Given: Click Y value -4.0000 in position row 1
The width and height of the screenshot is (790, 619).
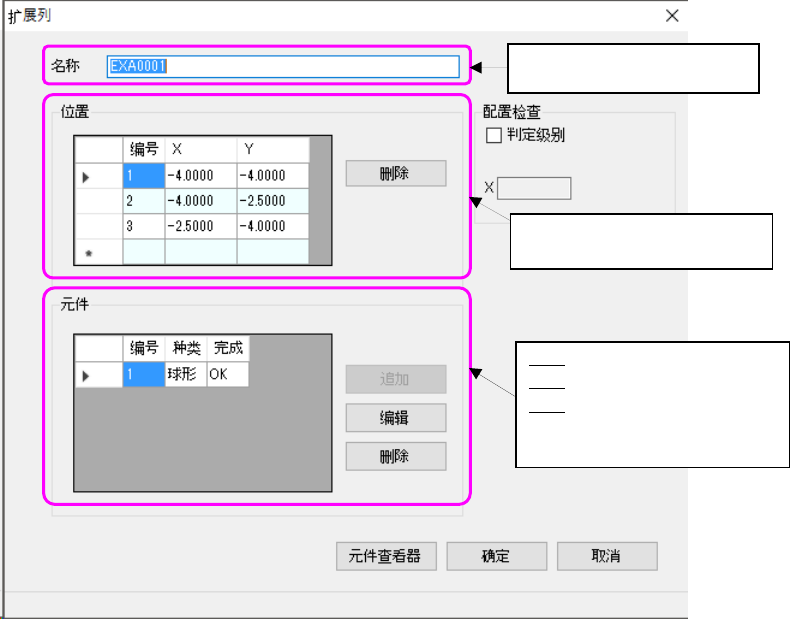Looking at the screenshot, I should pyautogui.click(x=273, y=176).
